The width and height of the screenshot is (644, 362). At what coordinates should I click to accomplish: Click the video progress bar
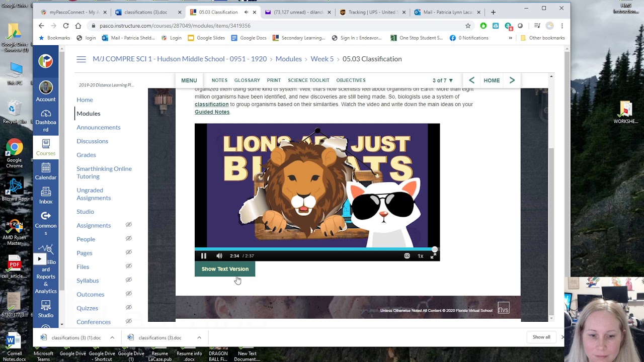[x=317, y=249]
